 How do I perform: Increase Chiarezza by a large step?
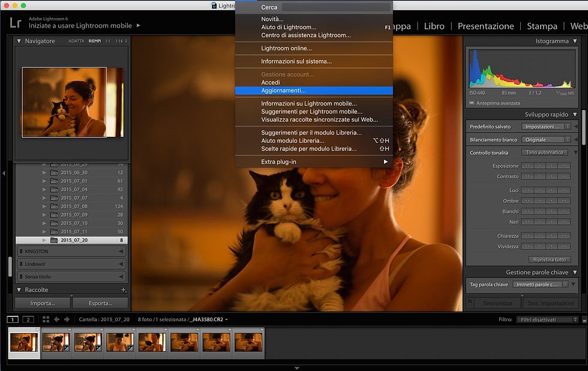click(x=565, y=235)
